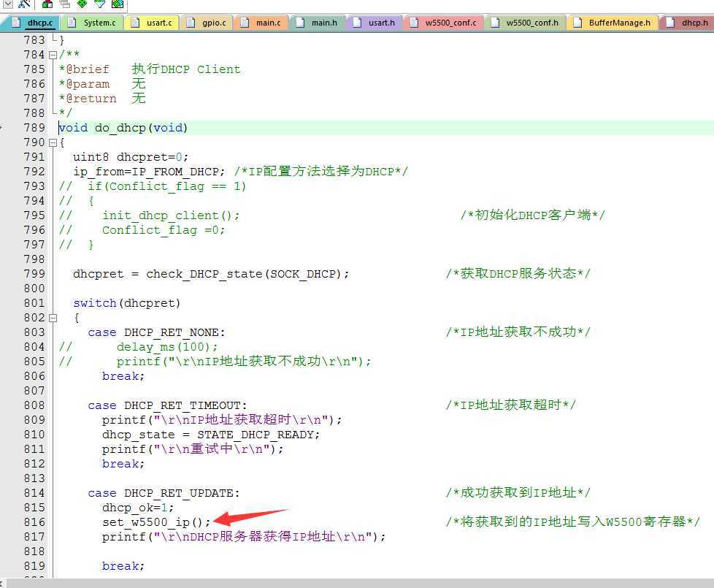Click the file icon on the System.c tab

(x=72, y=23)
